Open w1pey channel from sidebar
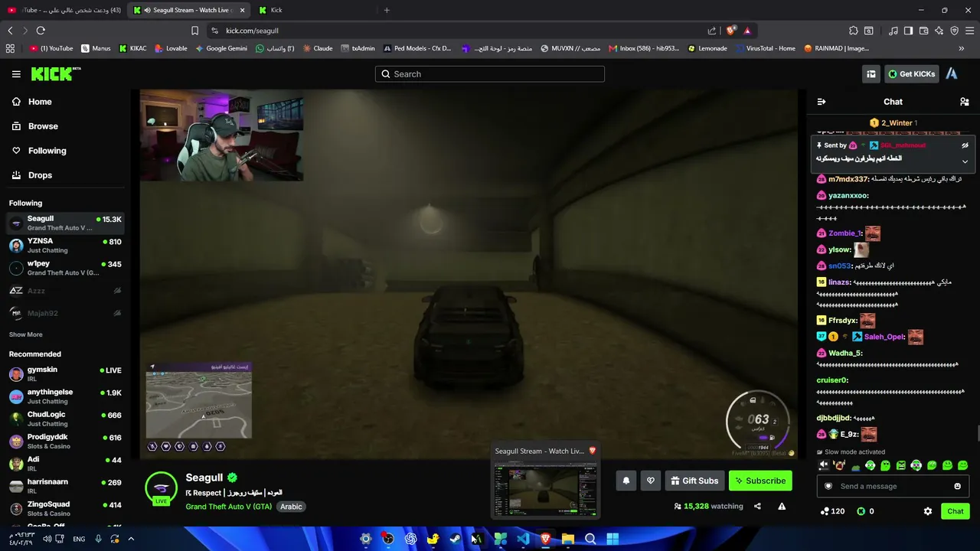The width and height of the screenshot is (980, 551). coord(64,268)
